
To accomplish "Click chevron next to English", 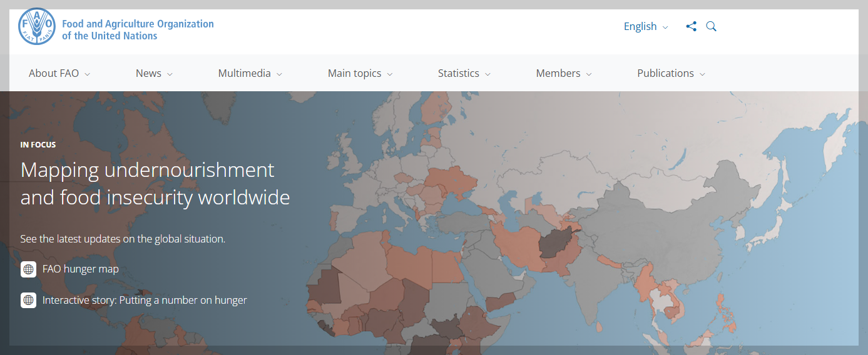I will (665, 27).
